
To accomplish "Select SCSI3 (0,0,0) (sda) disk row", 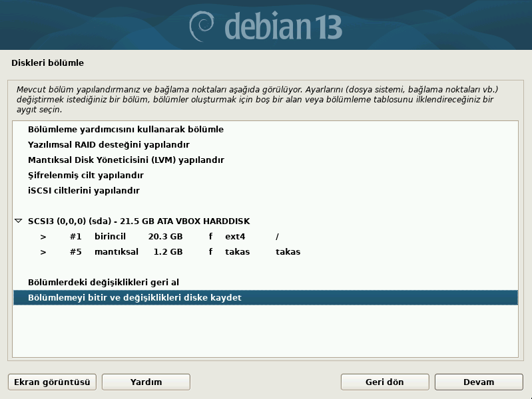I will point(265,221).
